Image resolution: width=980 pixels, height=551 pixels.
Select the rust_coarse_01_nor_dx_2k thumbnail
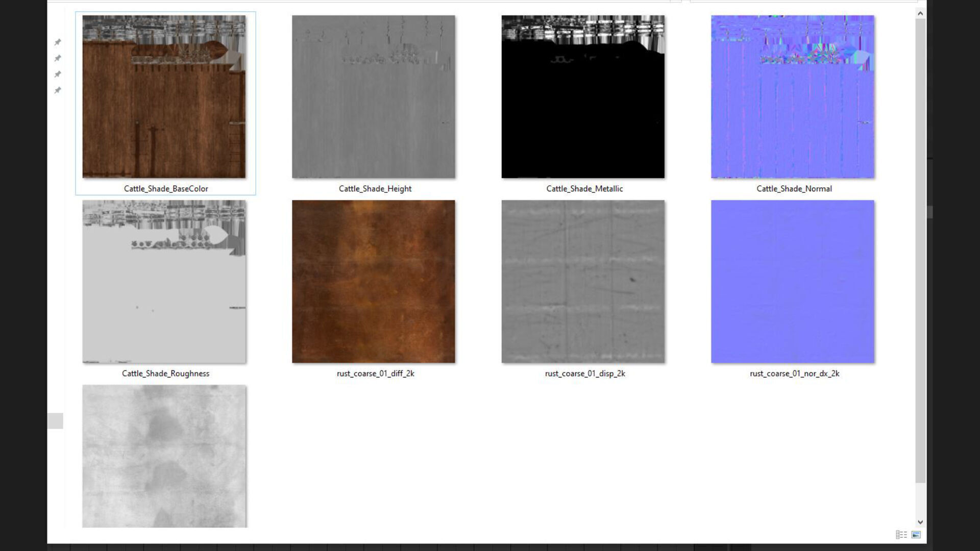pyautogui.click(x=792, y=282)
